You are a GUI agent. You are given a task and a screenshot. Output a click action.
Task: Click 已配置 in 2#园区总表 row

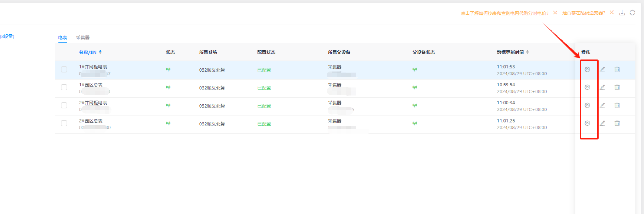click(x=264, y=124)
